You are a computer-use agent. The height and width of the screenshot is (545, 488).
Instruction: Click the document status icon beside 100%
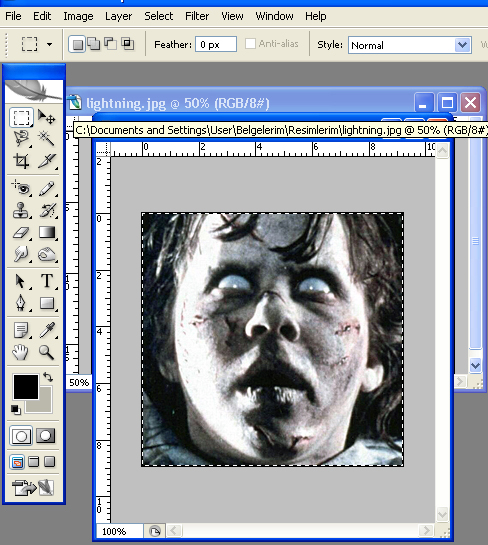coord(155,531)
